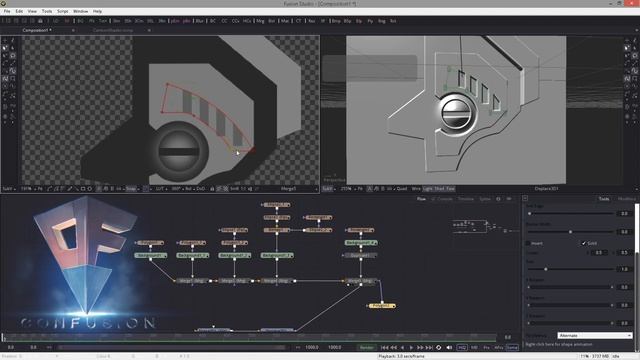Open the LUT dropdown in left viewer
The width and height of the screenshot is (640, 360).
(161, 189)
